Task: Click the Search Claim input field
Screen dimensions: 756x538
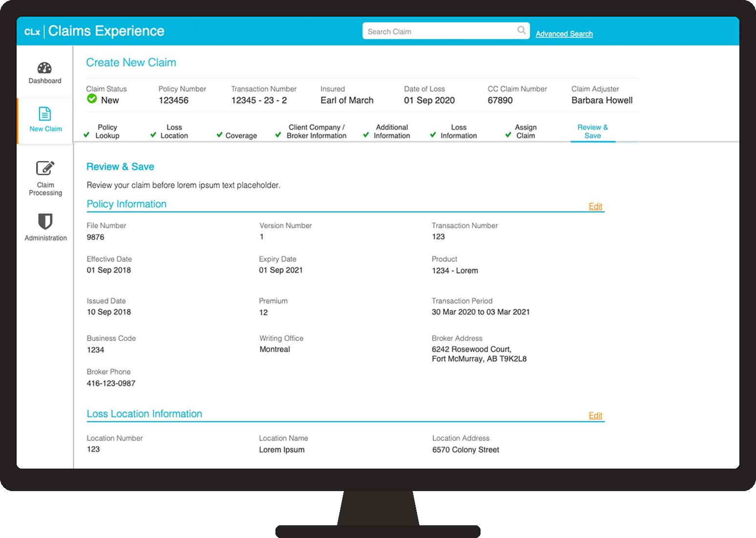Action: [446, 31]
